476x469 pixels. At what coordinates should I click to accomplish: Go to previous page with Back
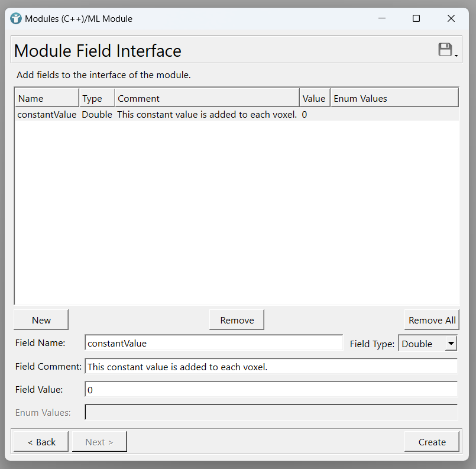tap(41, 442)
